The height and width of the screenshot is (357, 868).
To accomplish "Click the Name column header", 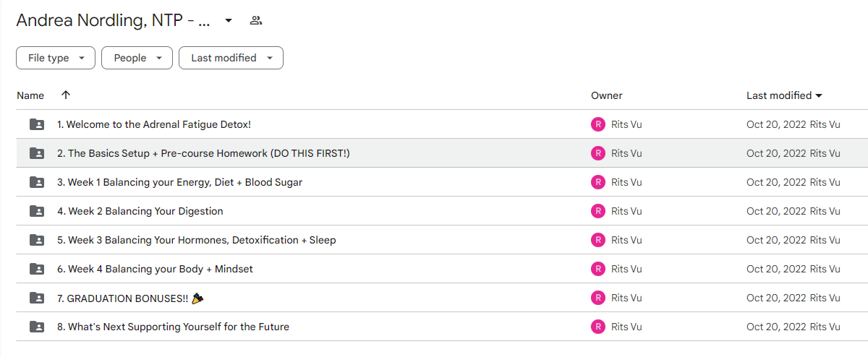I will [30, 95].
